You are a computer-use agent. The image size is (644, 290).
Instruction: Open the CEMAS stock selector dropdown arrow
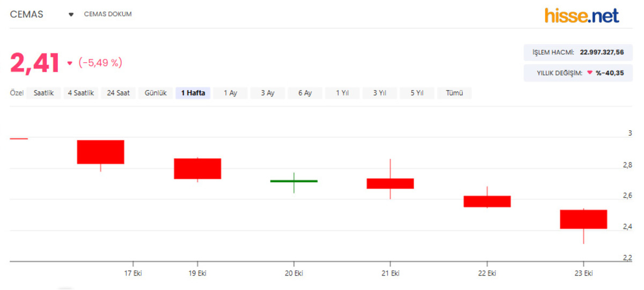(71, 14)
